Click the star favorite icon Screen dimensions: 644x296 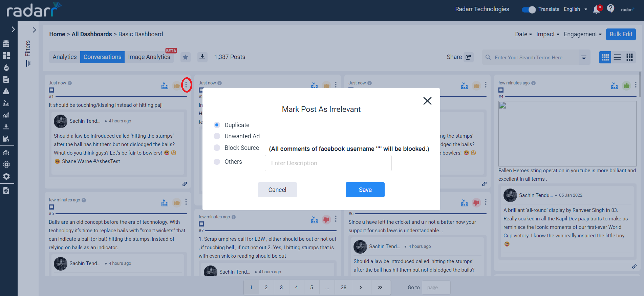(186, 57)
